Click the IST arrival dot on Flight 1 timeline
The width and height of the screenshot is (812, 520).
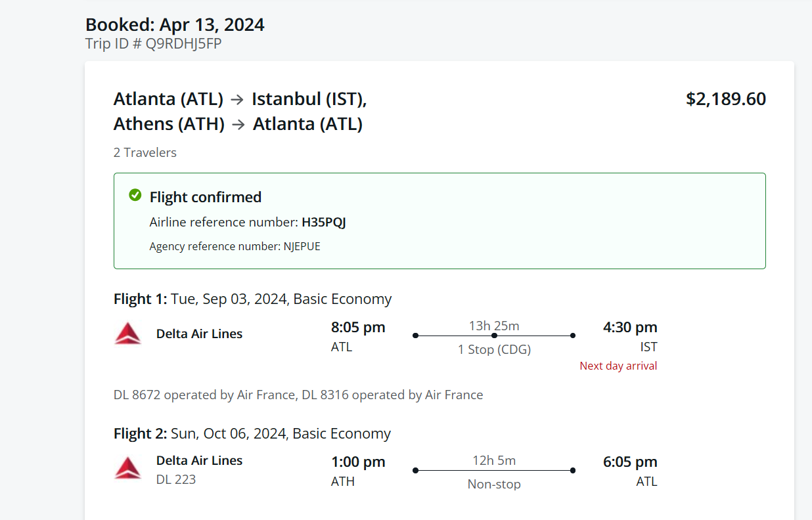573,336
